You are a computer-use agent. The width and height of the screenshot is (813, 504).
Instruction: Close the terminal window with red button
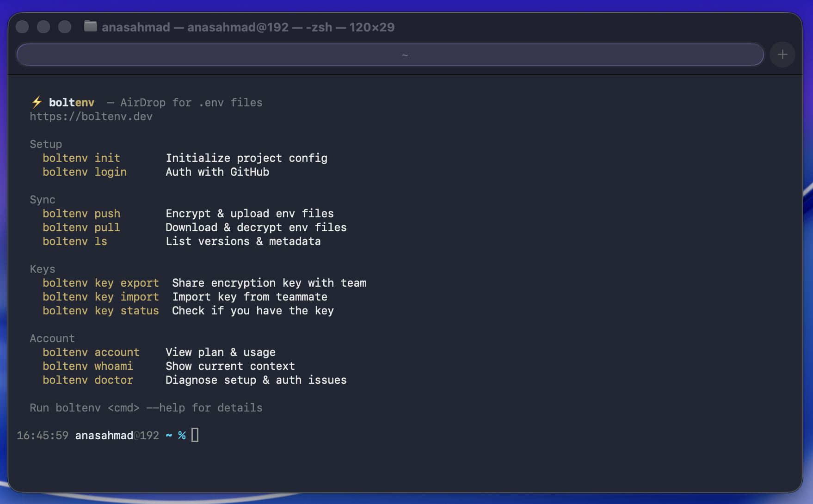coord(22,27)
